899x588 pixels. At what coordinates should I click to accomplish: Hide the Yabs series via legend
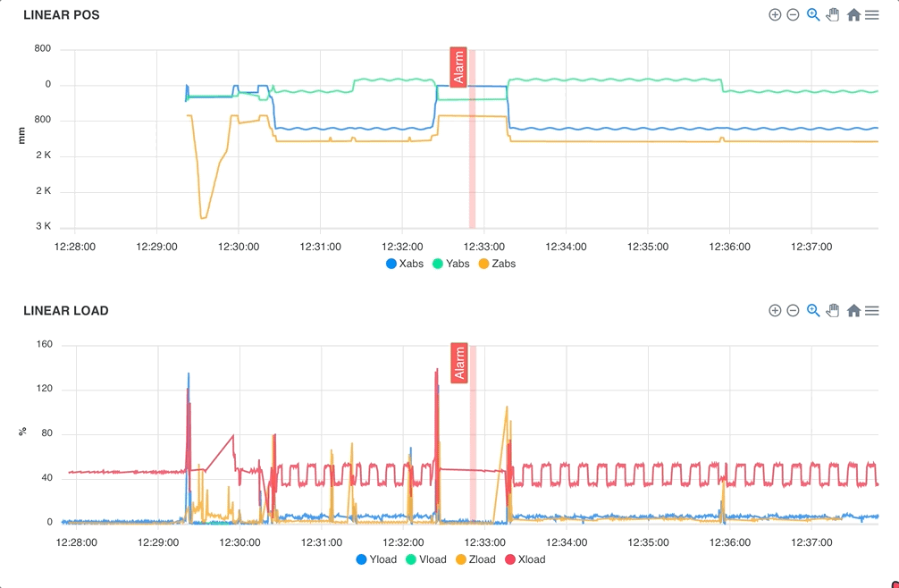pos(451,264)
